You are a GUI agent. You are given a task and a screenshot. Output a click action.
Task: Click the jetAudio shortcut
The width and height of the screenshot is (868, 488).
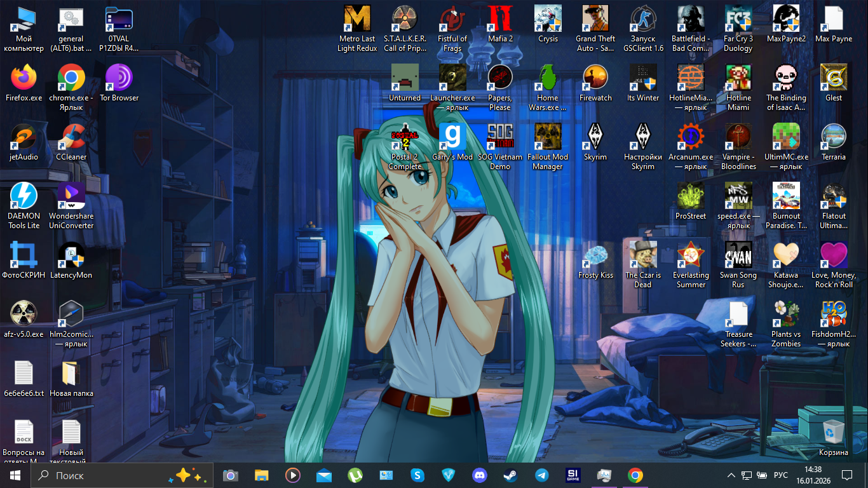coord(24,143)
